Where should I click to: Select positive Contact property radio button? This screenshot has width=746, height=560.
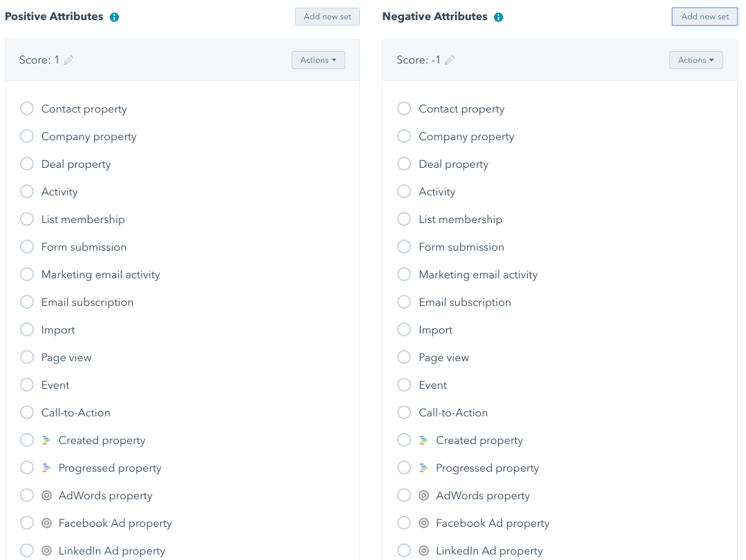click(27, 109)
